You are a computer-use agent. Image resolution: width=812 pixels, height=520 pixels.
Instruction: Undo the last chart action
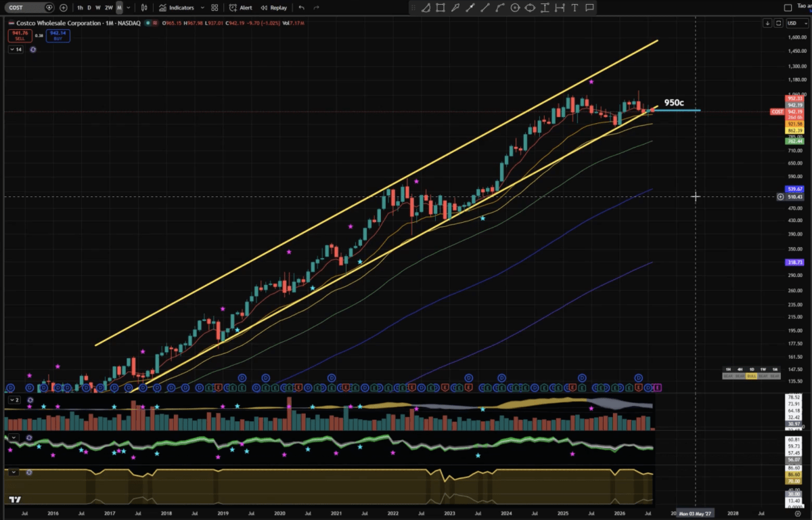[301, 7]
